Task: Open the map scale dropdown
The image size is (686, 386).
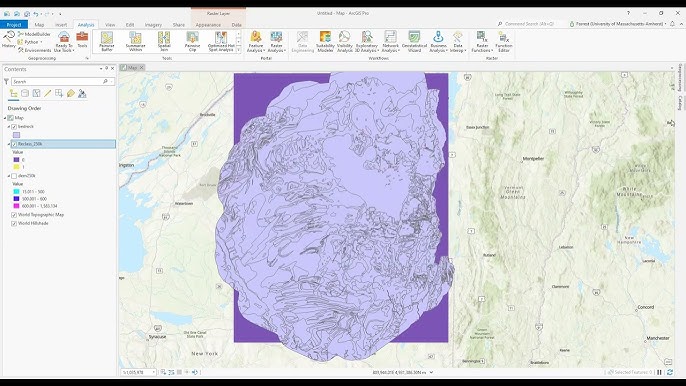Action: 154,372
